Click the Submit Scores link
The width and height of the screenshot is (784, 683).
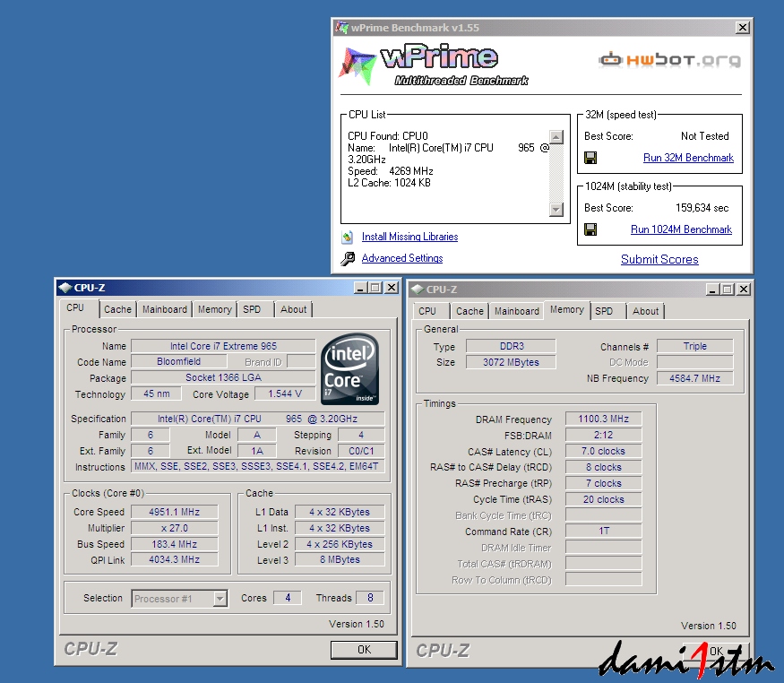coord(659,260)
